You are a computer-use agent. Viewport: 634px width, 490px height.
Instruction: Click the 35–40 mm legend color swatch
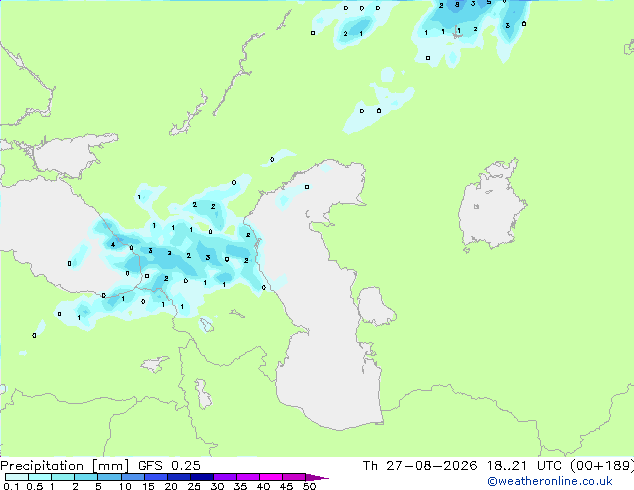point(248,477)
